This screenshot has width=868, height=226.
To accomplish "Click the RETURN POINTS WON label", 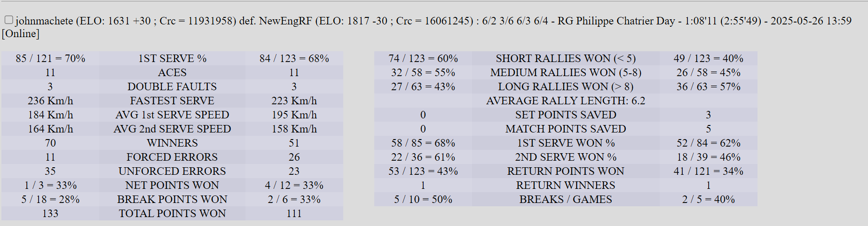I will pyautogui.click(x=566, y=171).
